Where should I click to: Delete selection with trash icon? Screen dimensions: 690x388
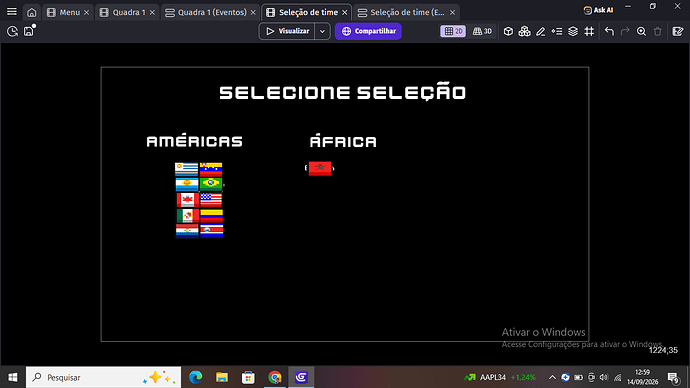tap(657, 31)
